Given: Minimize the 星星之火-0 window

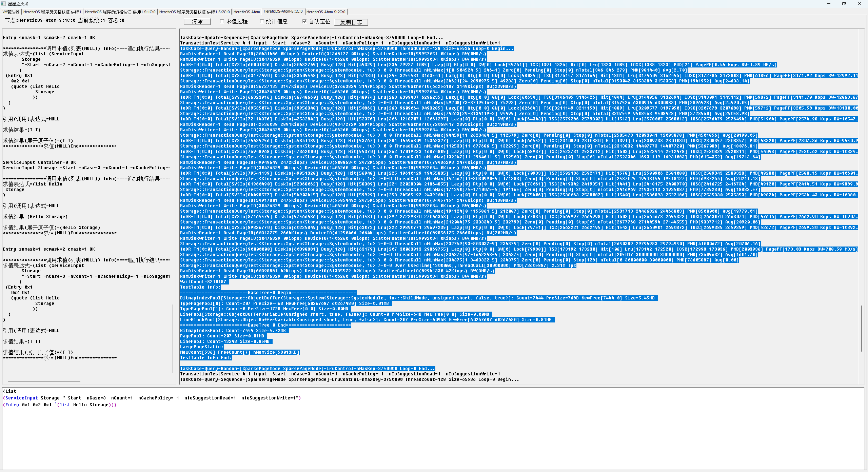Looking at the screenshot, I should 829,4.
